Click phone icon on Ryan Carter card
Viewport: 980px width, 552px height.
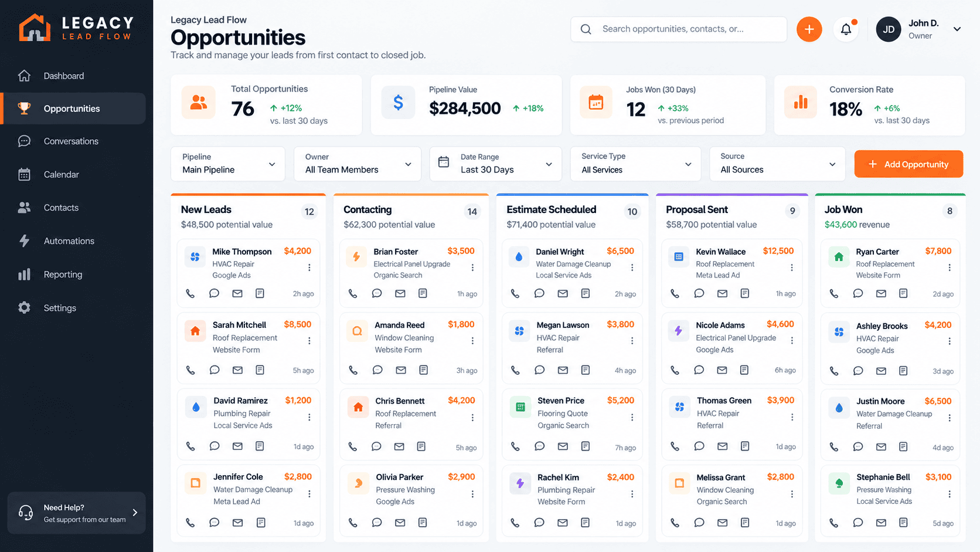(x=834, y=293)
